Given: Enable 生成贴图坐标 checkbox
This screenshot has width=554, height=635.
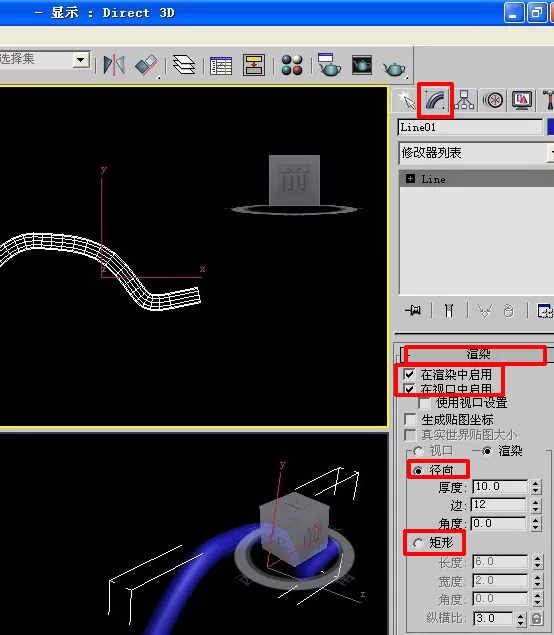Looking at the screenshot, I should point(410,419).
